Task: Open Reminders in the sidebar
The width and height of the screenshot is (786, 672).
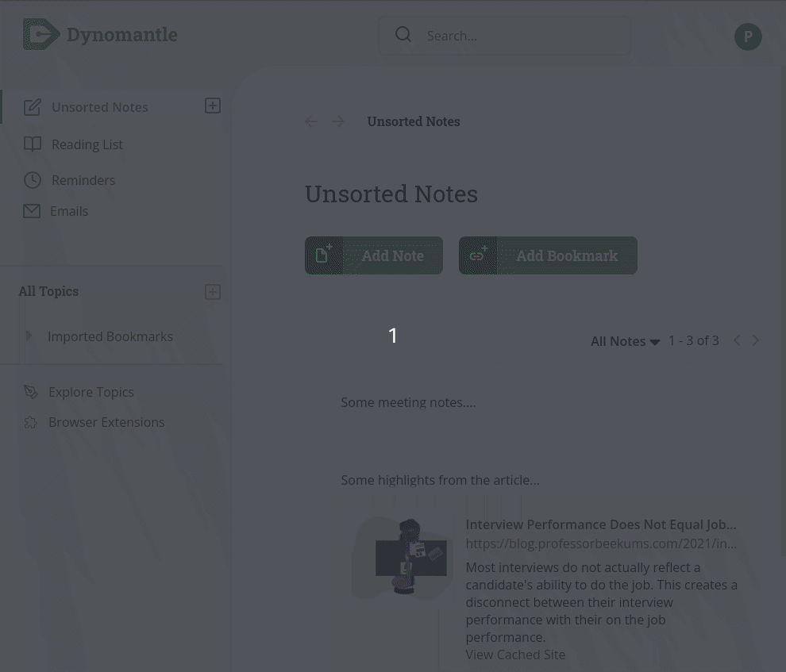Action: click(x=83, y=180)
